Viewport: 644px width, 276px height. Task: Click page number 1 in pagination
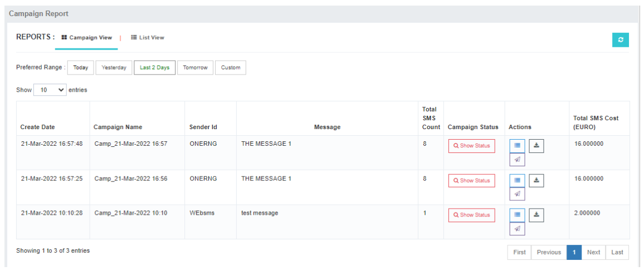coord(574,252)
